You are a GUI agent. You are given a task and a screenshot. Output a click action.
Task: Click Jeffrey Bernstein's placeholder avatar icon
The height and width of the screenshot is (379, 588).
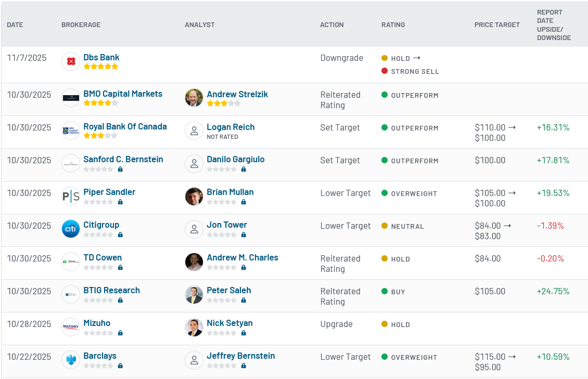click(x=194, y=360)
